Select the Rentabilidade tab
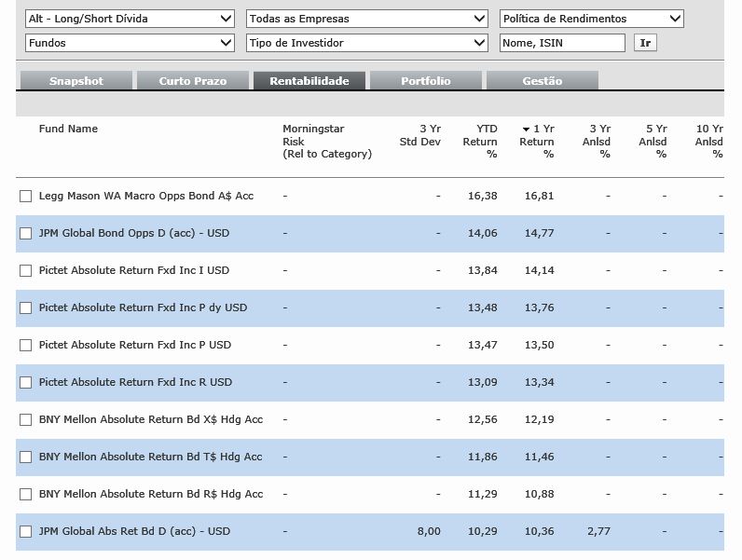The height and width of the screenshot is (560, 742). (309, 81)
